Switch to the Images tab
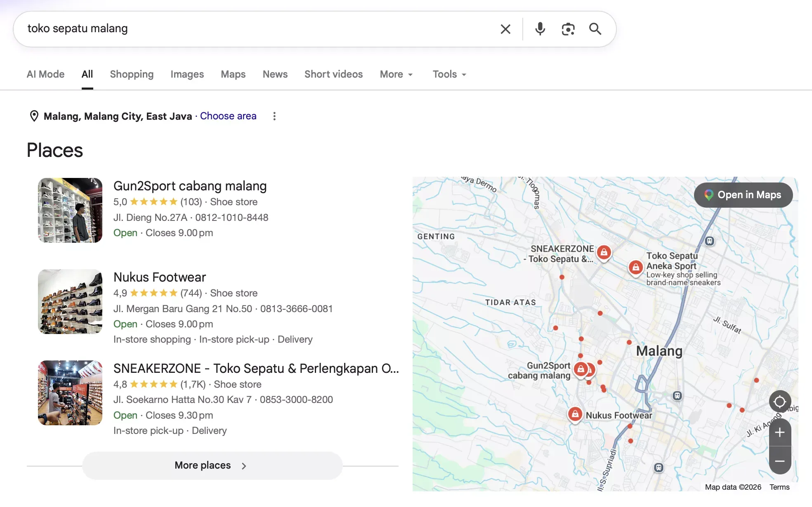812x507 pixels. pyautogui.click(x=187, y=74)
